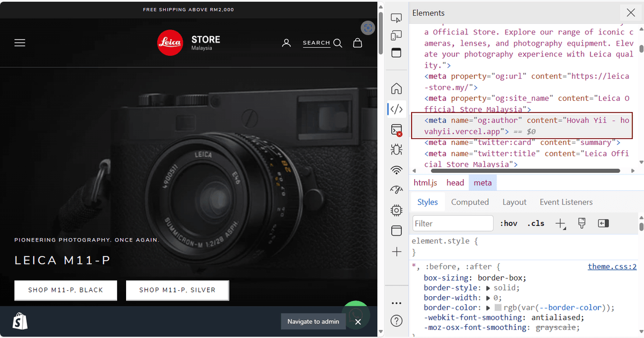644x338 pixels.
Task: Click the plus icon for more tools
Action: point(396,252)
